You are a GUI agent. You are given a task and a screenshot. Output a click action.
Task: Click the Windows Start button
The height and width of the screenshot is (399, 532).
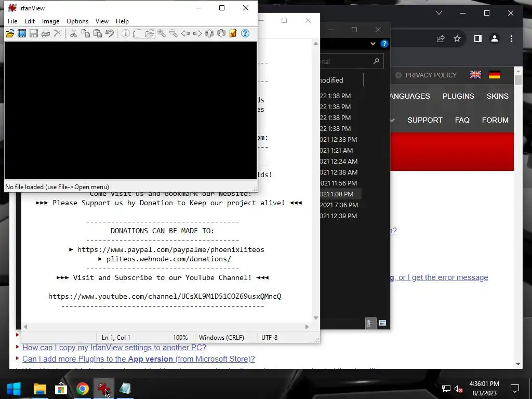14,389
